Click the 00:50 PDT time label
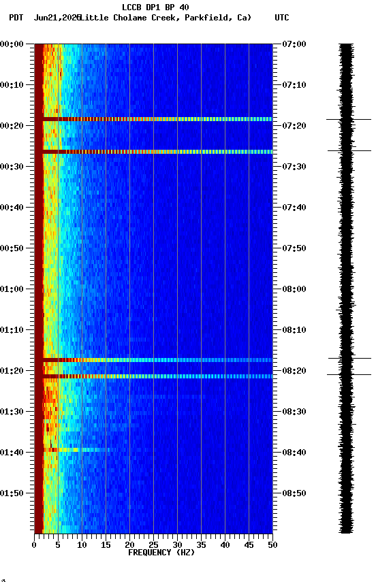The image size is (376, 588). tap(12, 248)
